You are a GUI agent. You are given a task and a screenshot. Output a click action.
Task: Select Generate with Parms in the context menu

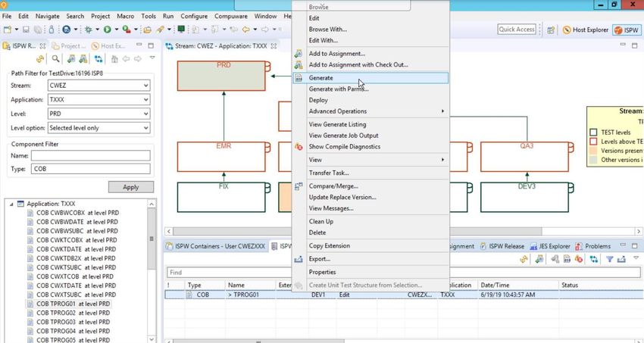tap(370, 89)
